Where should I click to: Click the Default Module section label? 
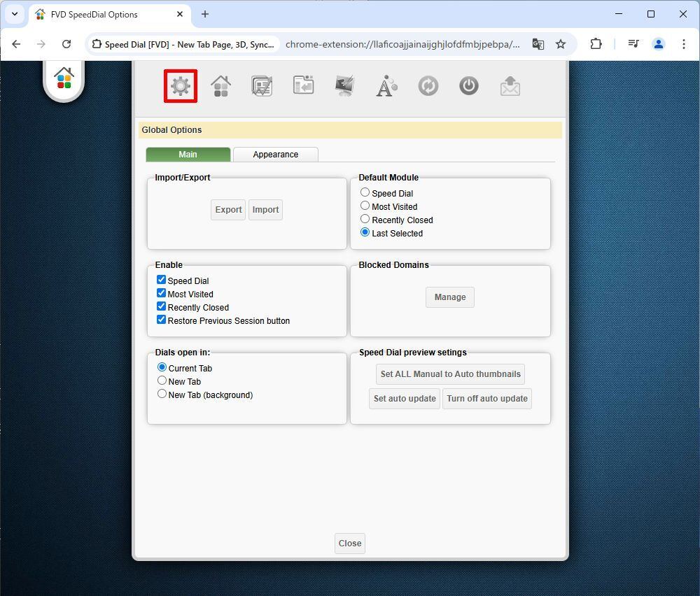(388, 178)
